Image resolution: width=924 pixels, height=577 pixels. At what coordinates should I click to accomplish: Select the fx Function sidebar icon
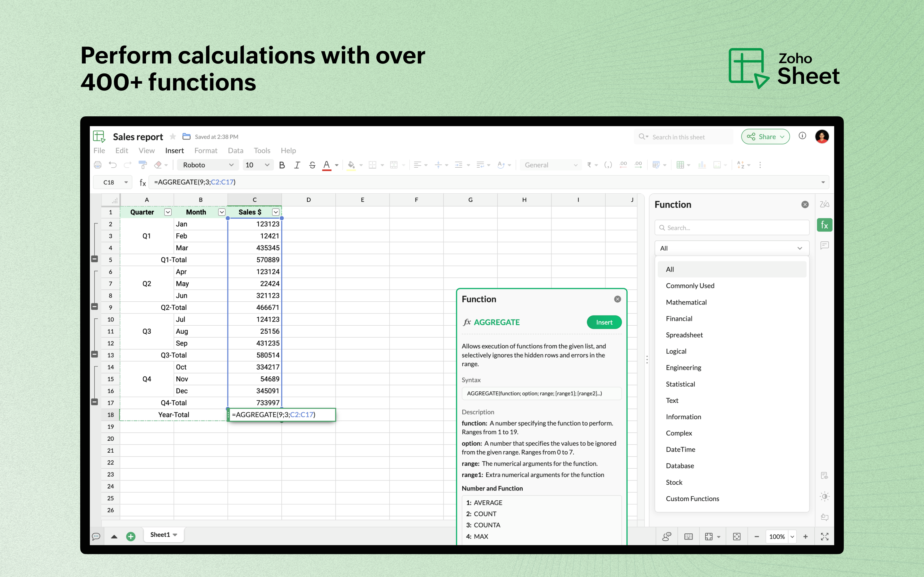tap(824, 225)
